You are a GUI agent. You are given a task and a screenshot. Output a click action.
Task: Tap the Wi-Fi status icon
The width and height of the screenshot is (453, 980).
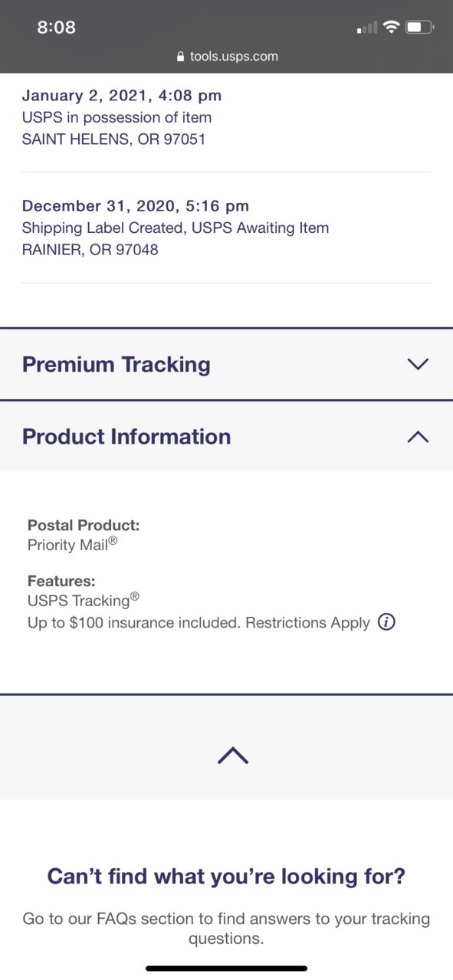pos(392,28)
